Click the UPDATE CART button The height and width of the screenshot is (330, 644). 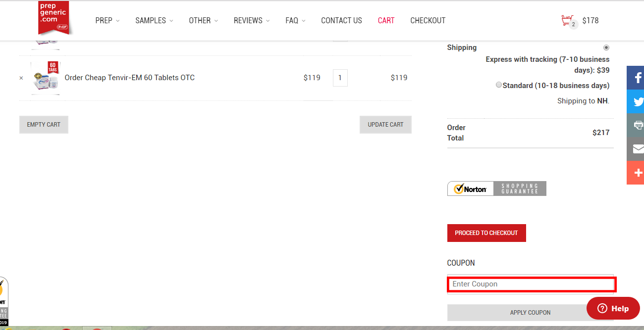point(385,125)
